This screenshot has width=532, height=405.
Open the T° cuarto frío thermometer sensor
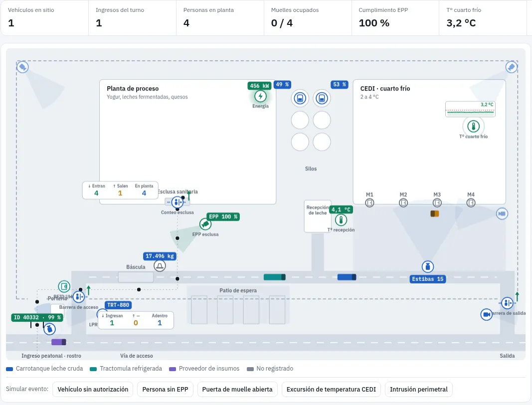[473, 127]
